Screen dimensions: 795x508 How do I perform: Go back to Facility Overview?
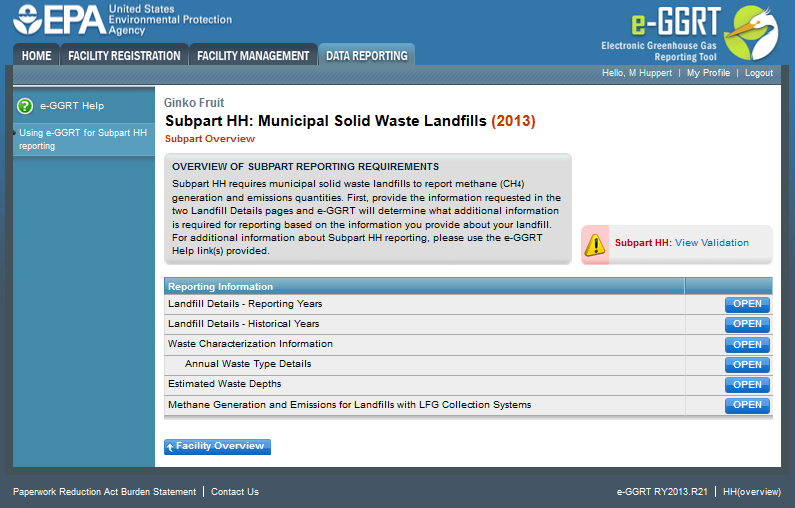[218, 447]
